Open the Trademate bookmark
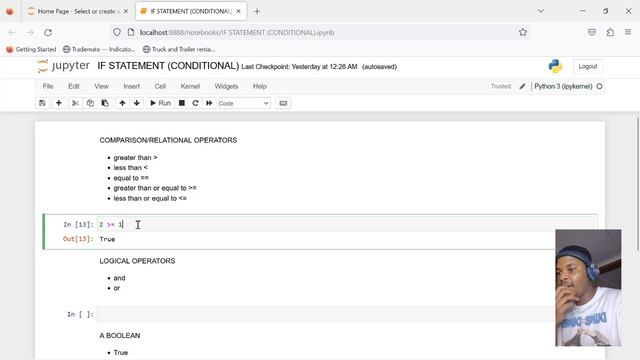The height and width of the screenshot is (360, 640). [x=99, y=49]
